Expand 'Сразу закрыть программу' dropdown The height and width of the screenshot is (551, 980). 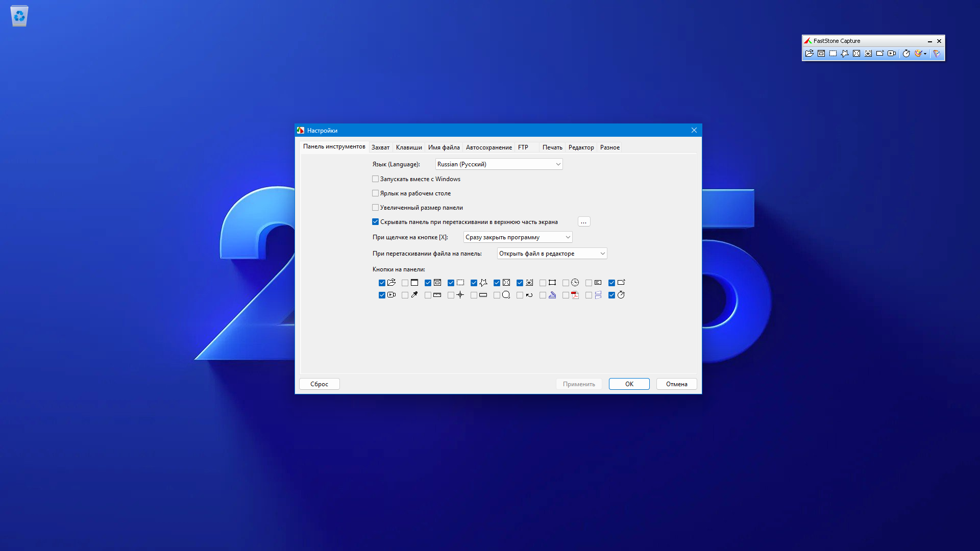click(518, 237)
